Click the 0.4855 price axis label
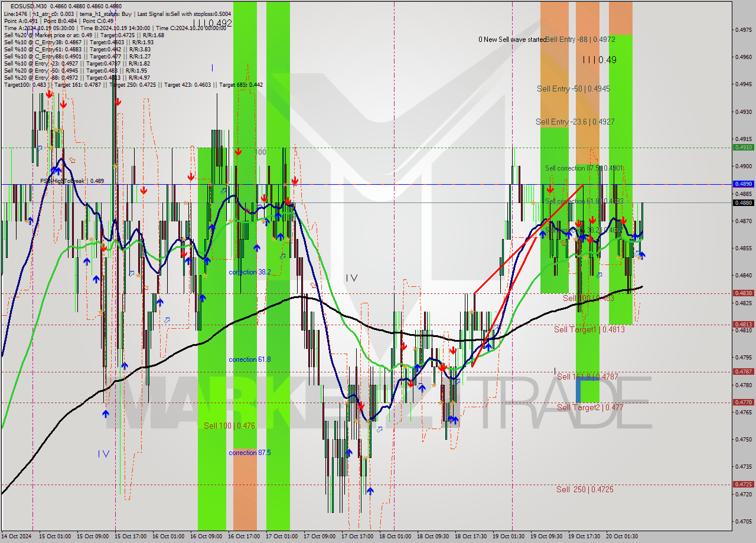Screen dimensions: 756x543 tap(743, 248)
